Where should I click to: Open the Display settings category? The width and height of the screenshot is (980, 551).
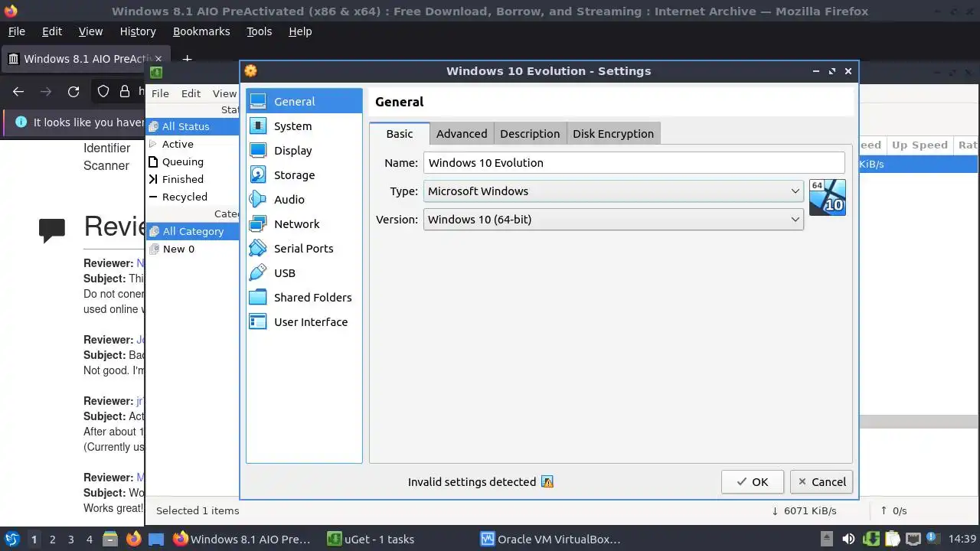coord(304,150)
